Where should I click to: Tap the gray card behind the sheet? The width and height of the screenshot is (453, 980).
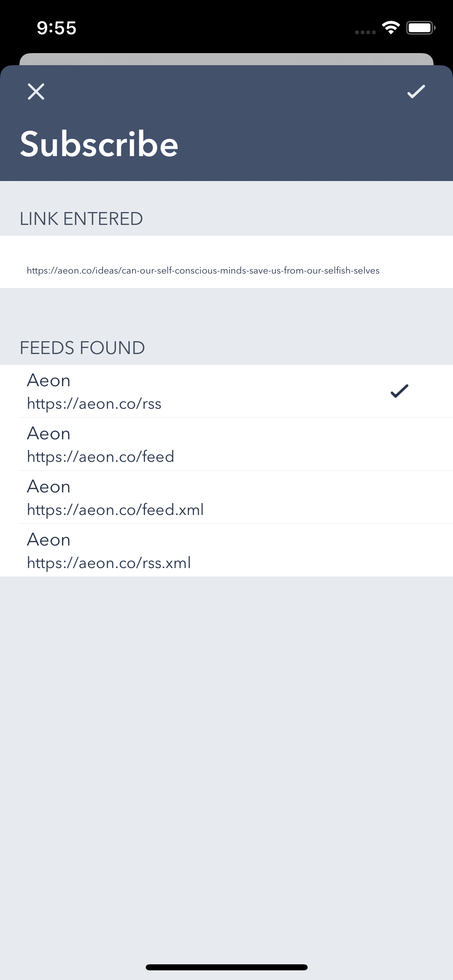[226, 59]
